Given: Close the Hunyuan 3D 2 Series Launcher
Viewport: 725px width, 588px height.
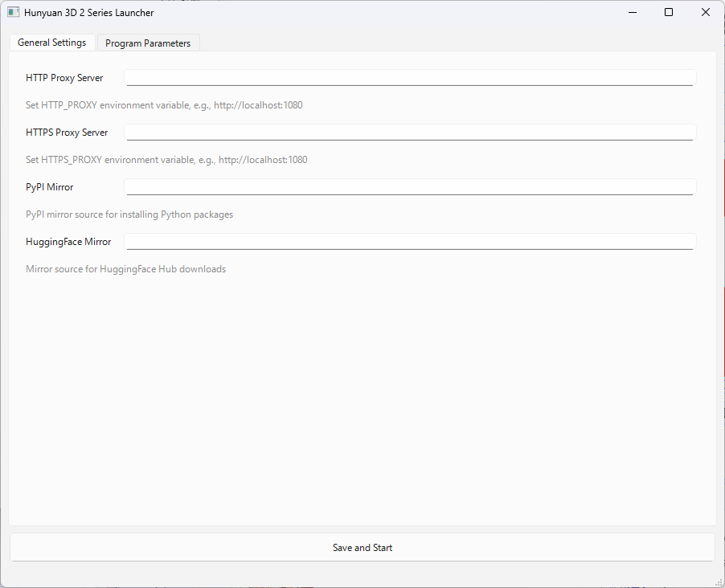Looking at the screenshot, I should pyautogui.click(x=706, y=13).
